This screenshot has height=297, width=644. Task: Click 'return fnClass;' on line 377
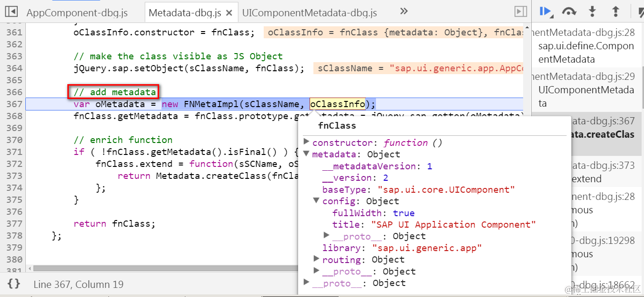click(x=115, y=223)
